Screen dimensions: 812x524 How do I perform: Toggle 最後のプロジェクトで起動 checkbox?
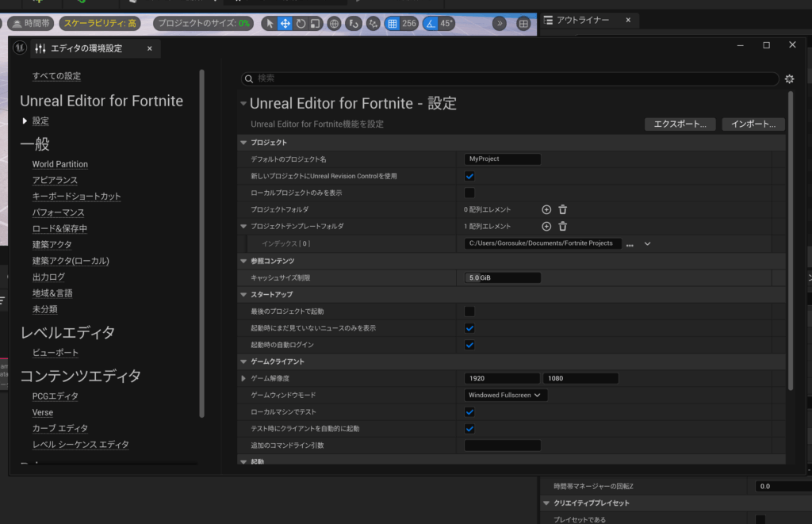[469, 312]
